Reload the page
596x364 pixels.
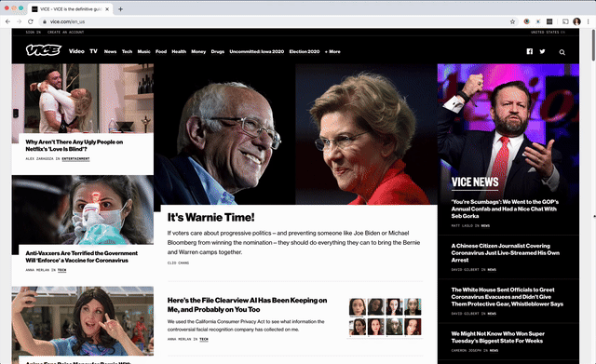(x=31, y=21)
